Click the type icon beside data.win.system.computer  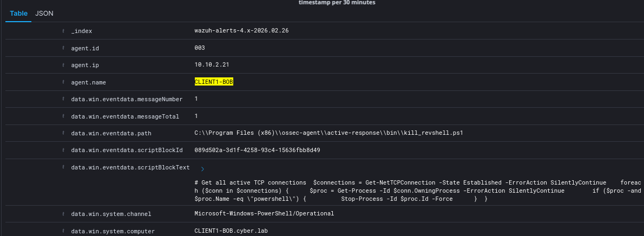pos(64,231)
